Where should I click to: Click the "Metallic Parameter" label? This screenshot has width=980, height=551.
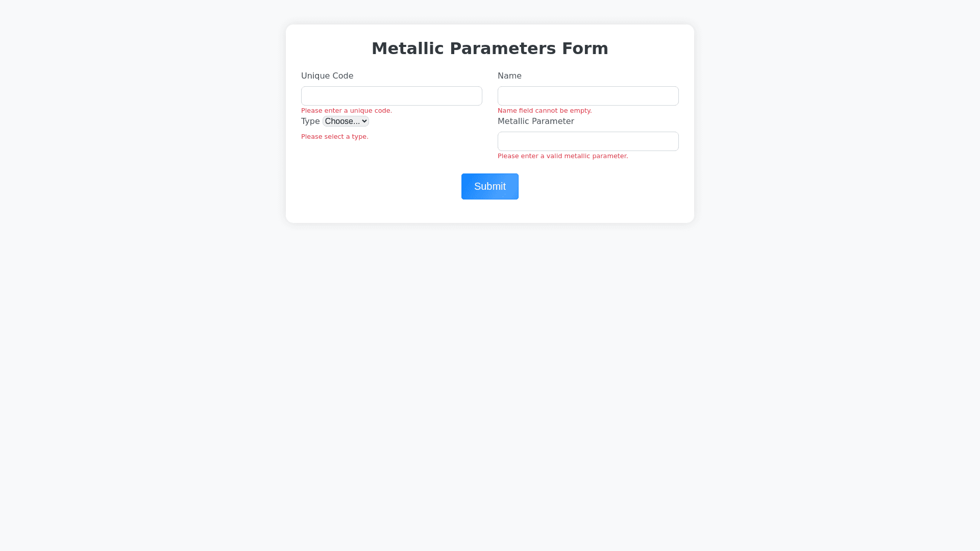[535, 121]
